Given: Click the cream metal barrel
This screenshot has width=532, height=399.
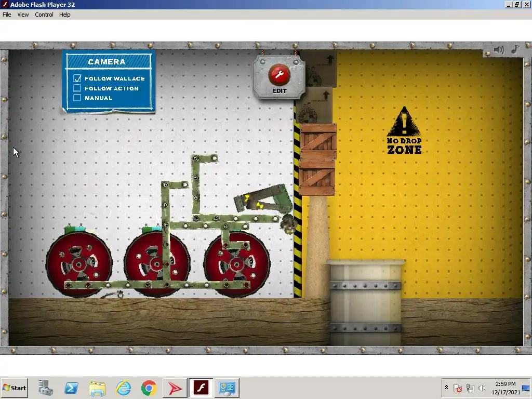Looking at the screenshot, I should (x=366, y=302).
